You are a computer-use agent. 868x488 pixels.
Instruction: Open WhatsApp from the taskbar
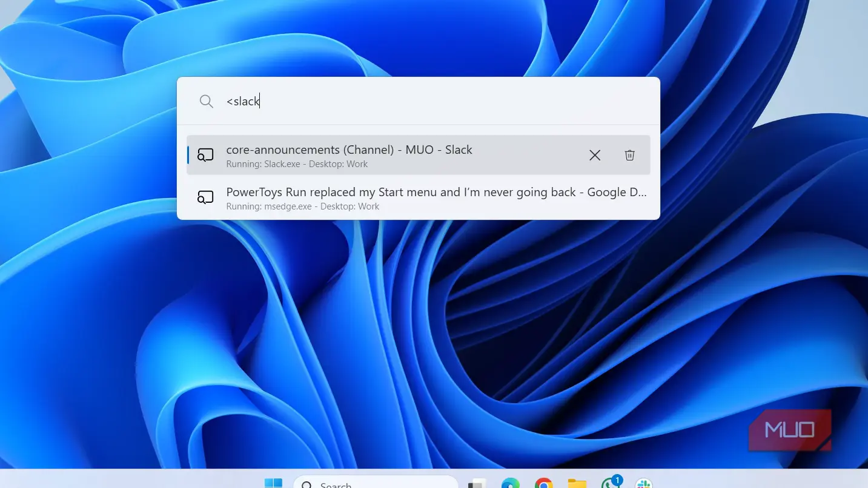click(611, 483)
